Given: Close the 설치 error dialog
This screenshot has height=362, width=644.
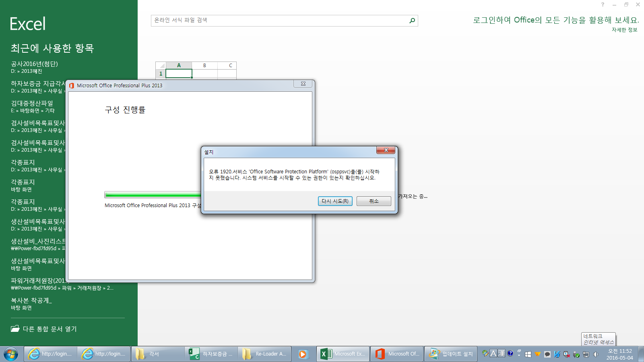Looking at the screenshot, I should [x=386, y=150].
